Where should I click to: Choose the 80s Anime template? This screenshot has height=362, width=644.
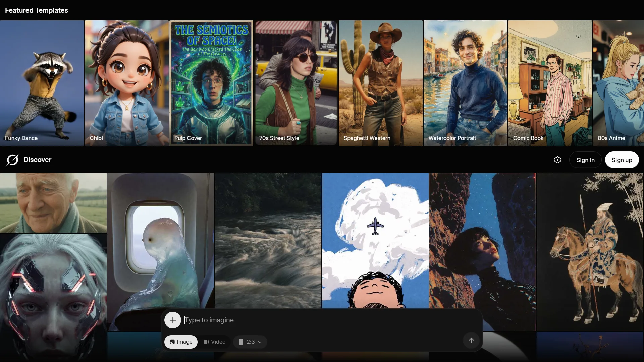[618, 83]
